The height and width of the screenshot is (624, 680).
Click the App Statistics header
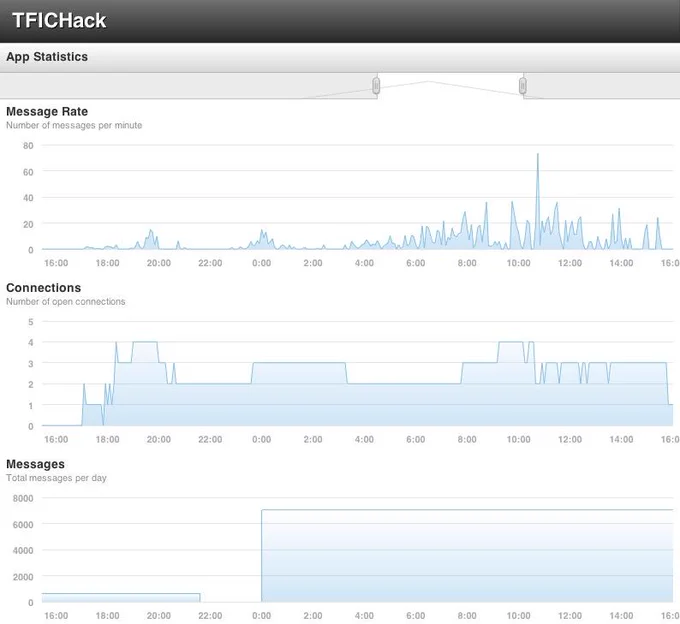47,57
